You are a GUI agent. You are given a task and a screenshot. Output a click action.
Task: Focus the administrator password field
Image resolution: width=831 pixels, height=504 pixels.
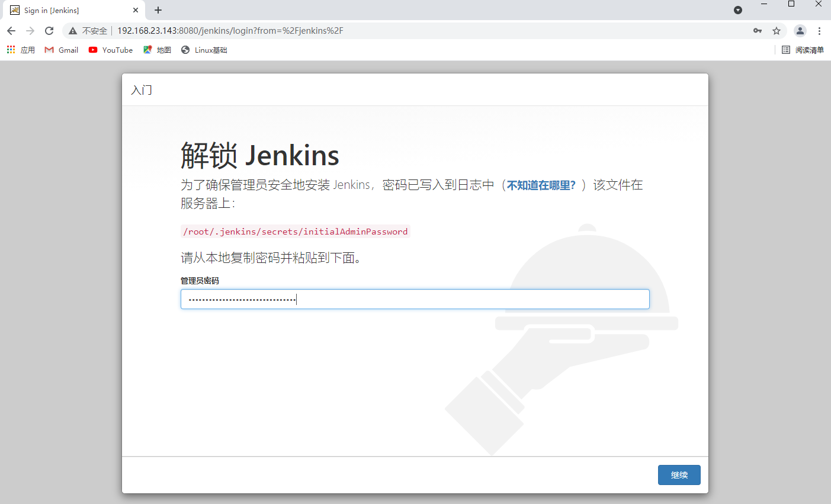pos(415,299)
